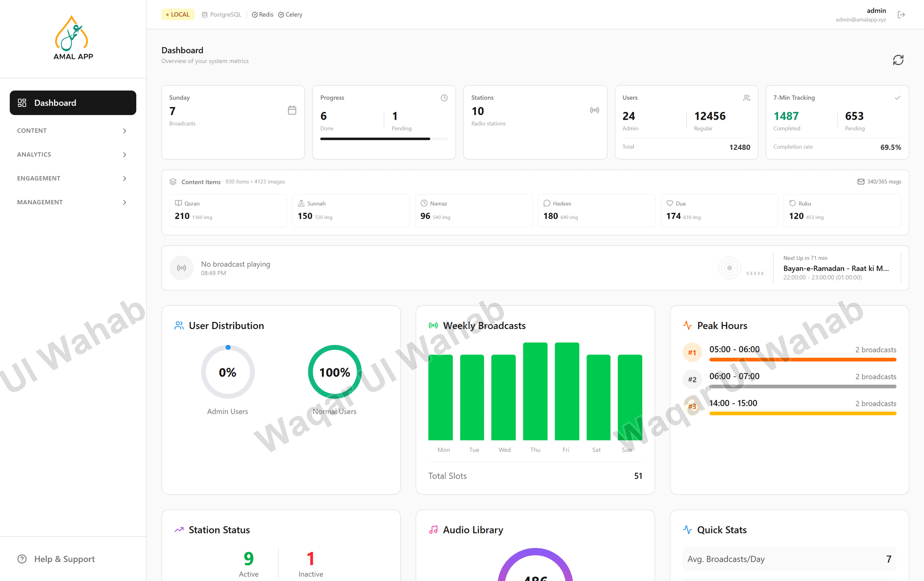
Task: Click the clock icon in Progress card
Action: tap(444, 98)
